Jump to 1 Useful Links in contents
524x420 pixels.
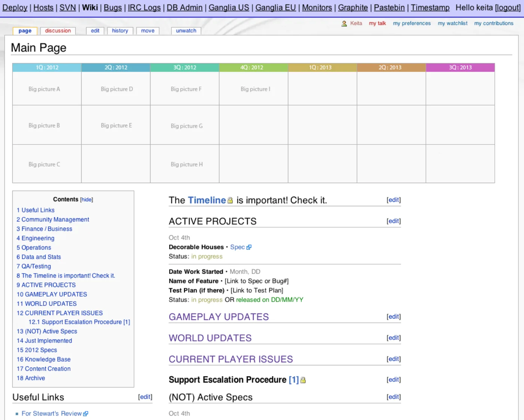click(36, 210)
